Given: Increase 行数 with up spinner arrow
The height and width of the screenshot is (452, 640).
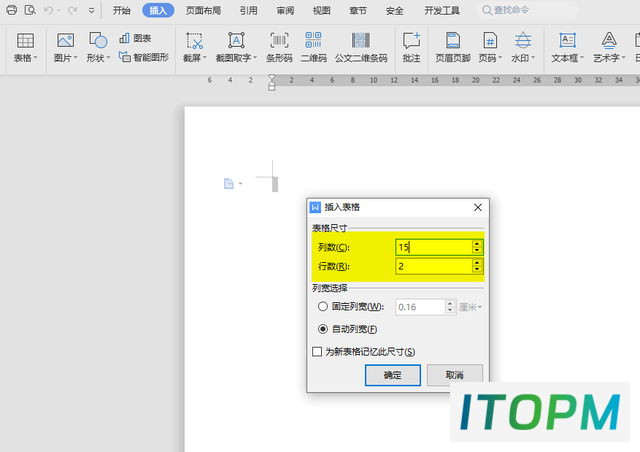Looking at the screenshot, I should coord(477,263).
